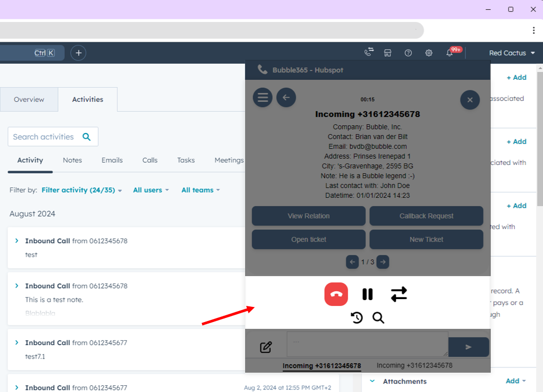This screenshot has height=392, width=543.
Task: Click the call transfer arrows icon
Action: (x=399, y=294)
